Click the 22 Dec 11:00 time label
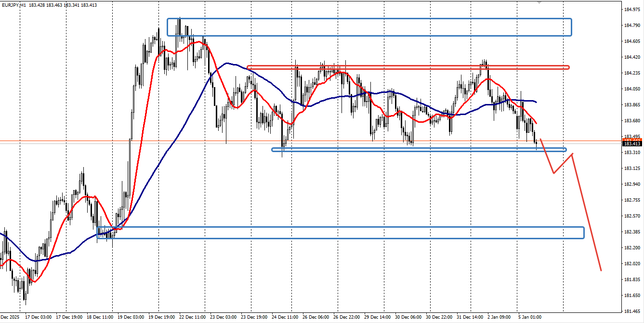Viewport: 644px width, 323px height. [193, 318]
